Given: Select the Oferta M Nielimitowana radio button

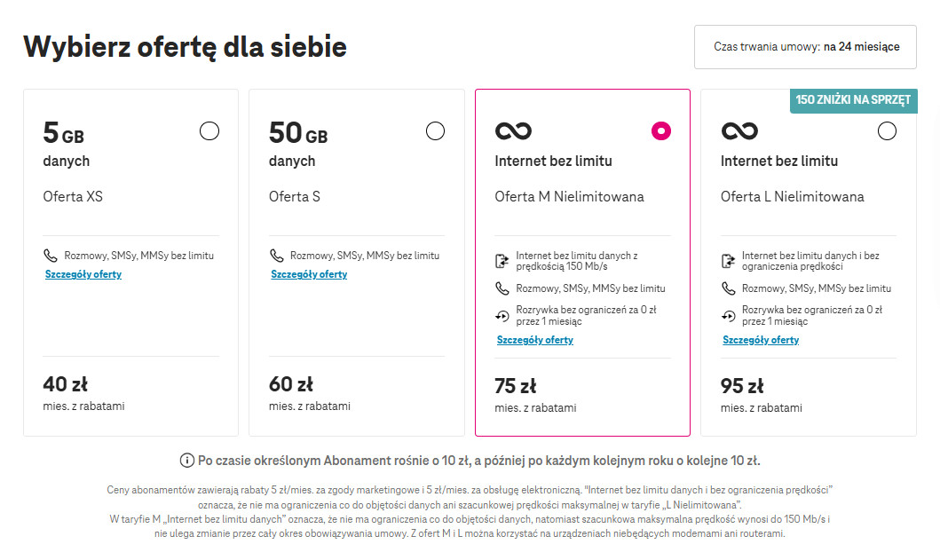Looking at the screenshot, I should coord(661,130).
